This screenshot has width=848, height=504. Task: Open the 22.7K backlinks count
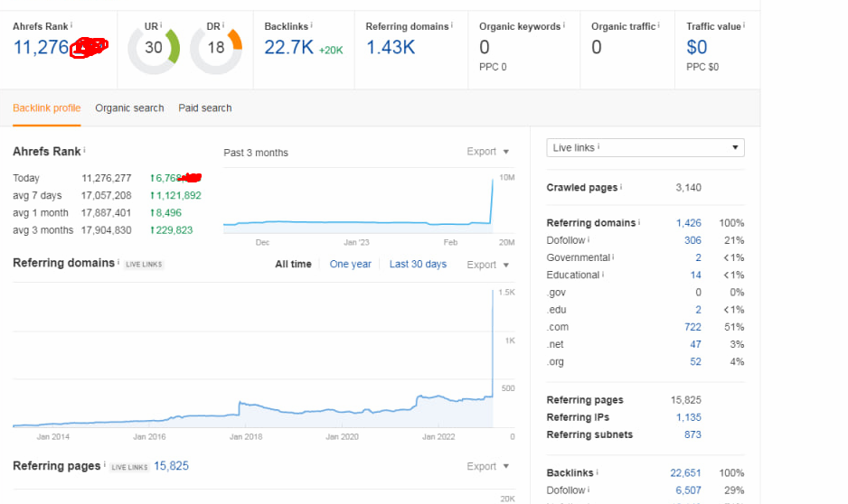point(288,48)
